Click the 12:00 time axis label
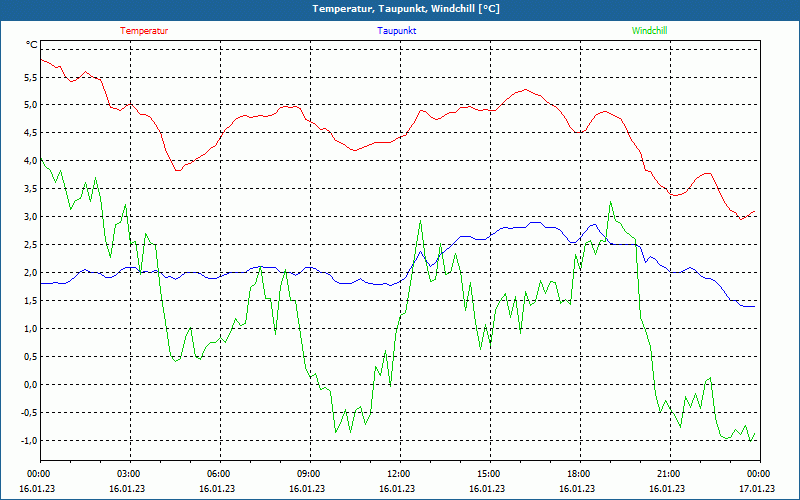 (397, 474)
